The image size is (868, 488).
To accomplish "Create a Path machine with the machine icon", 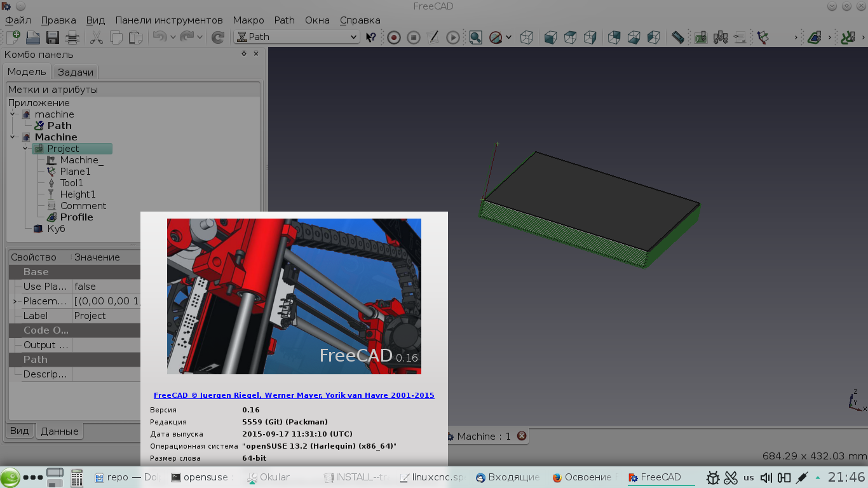I will click(x=701, y=37).
